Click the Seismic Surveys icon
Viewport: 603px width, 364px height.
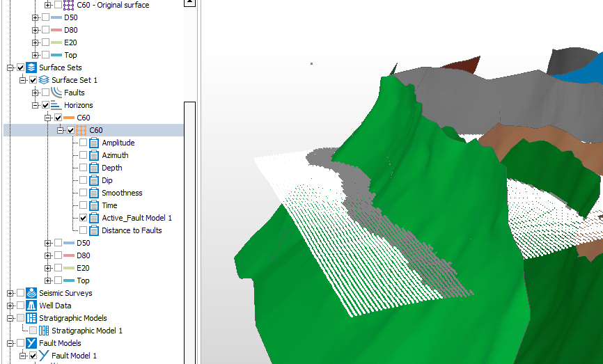pyautogui.click(x=31, y=293)
